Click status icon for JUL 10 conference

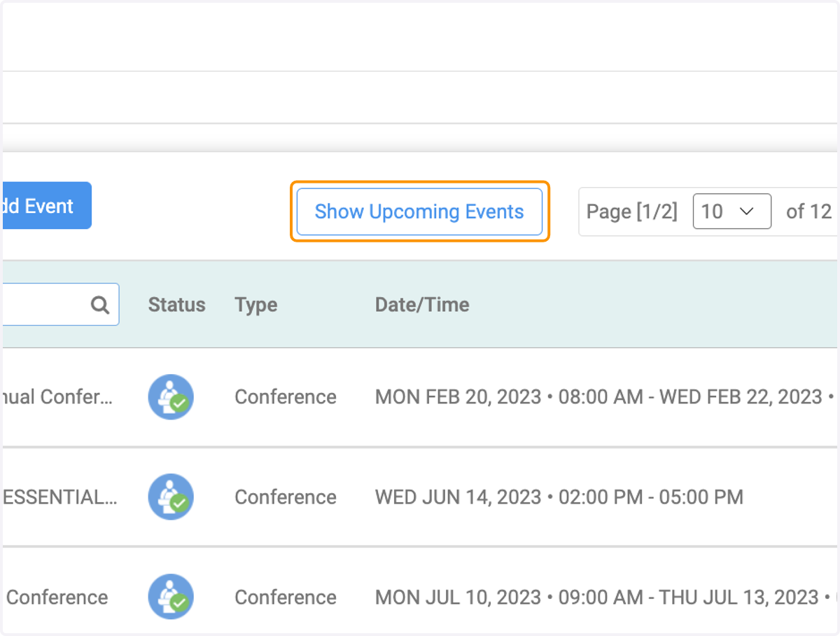(171, 597)
